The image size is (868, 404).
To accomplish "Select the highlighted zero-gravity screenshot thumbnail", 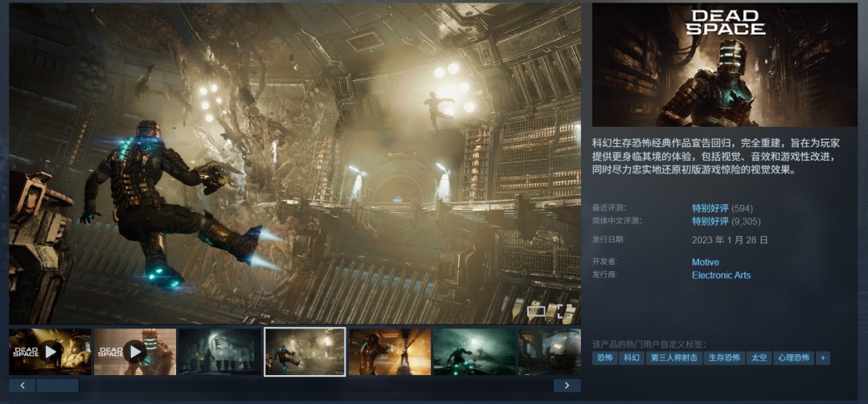I will (x=305, y=351).
